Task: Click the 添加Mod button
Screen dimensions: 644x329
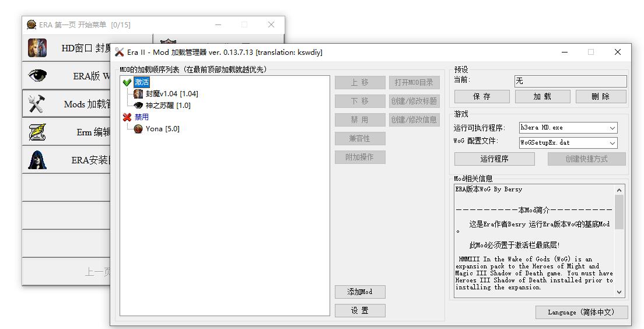Action: pyautogui.click(x=360, y=292)
